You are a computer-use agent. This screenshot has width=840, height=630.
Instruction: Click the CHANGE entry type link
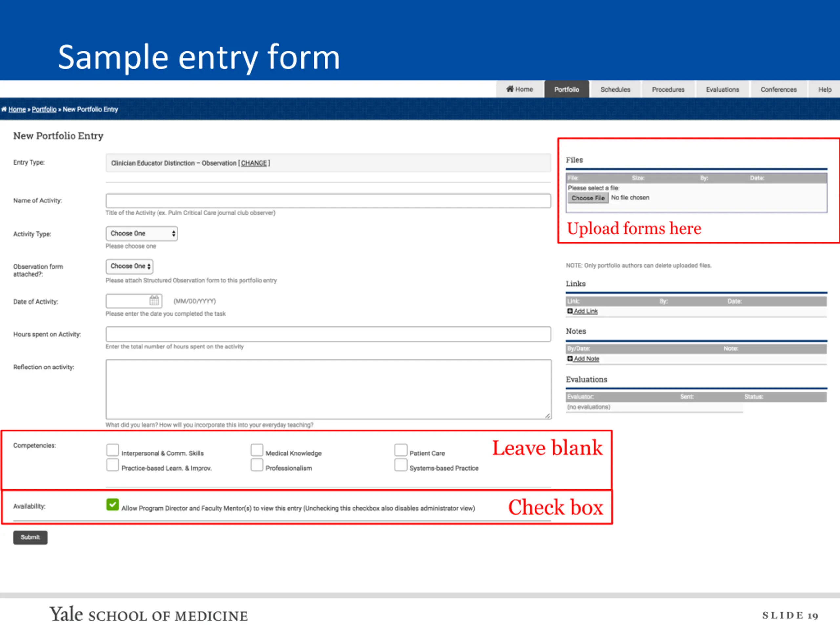tap(254, 163)
